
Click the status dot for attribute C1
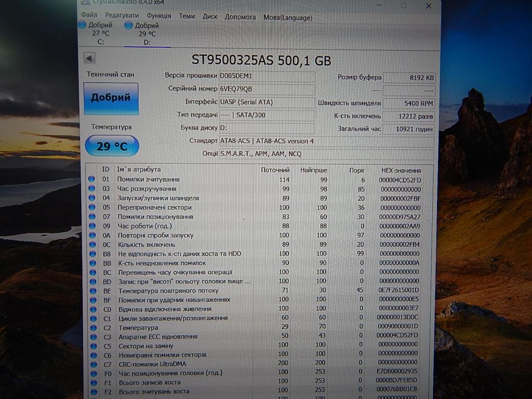(94, 318)
